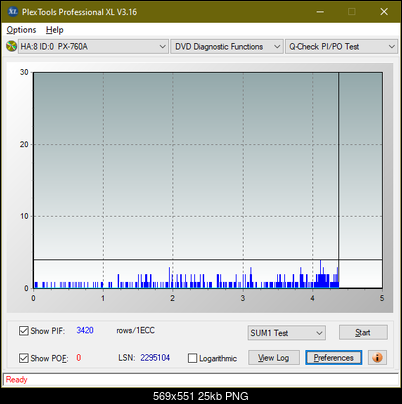Open the Q-Check PI/PO Test dropdown
Screen dimensions: 402x404
tap(341, 47)
